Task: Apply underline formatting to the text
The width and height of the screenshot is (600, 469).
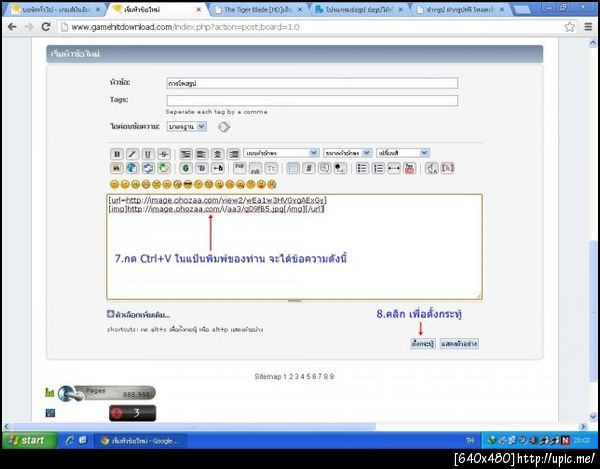Action: click(x=148, y=154)
